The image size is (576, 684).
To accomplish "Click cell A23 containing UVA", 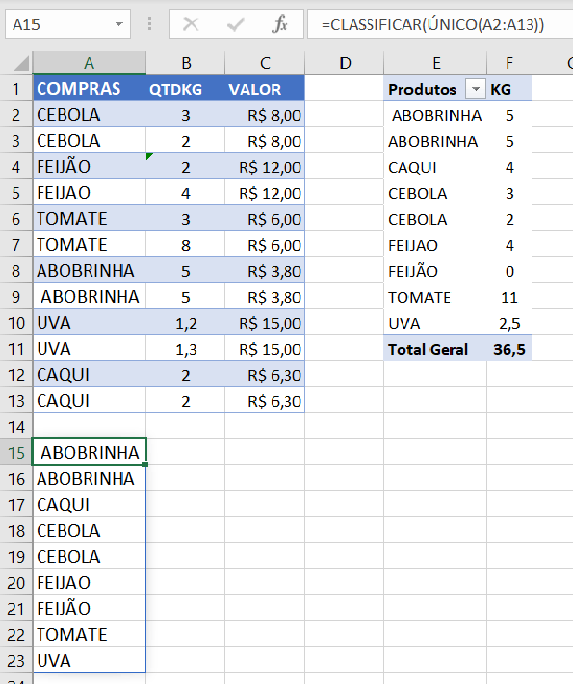I will [89, 660].
